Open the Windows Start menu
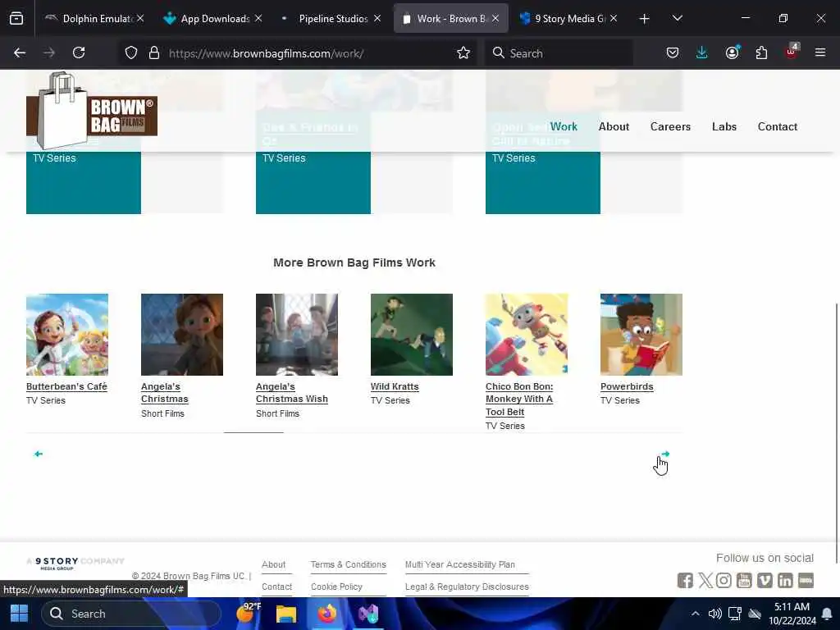 [x=20, y=614]
